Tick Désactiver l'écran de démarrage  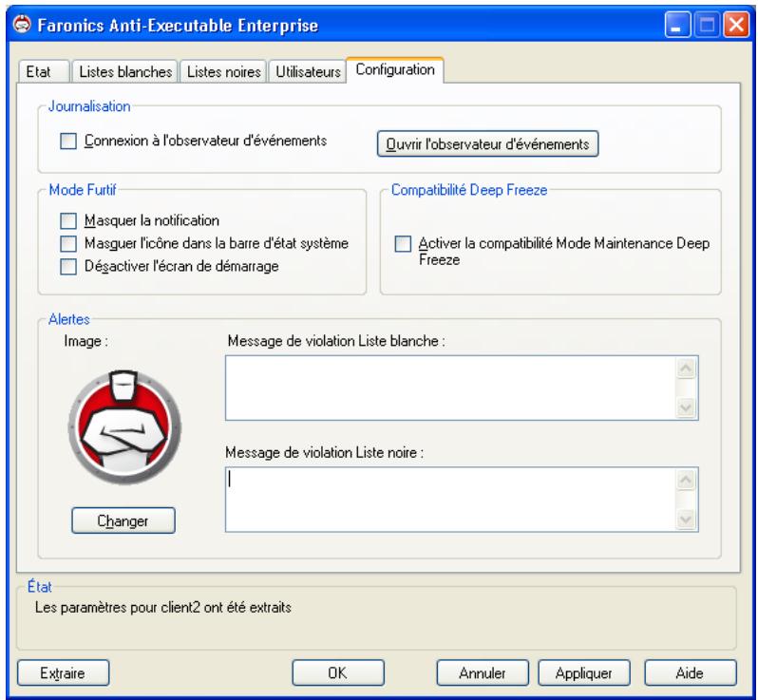[x=68, y=266]
